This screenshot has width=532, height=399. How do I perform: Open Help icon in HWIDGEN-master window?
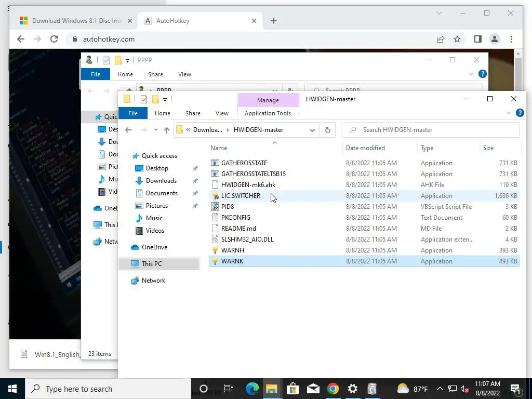[520, 113]
